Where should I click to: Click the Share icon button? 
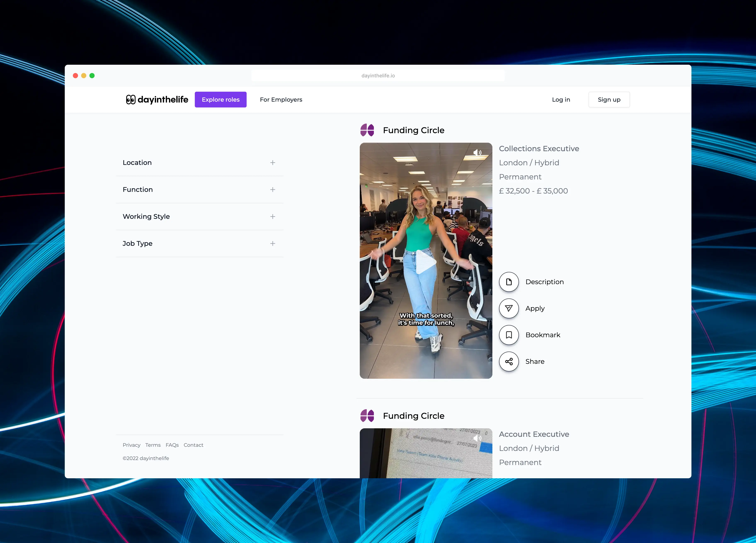[509, 361]
